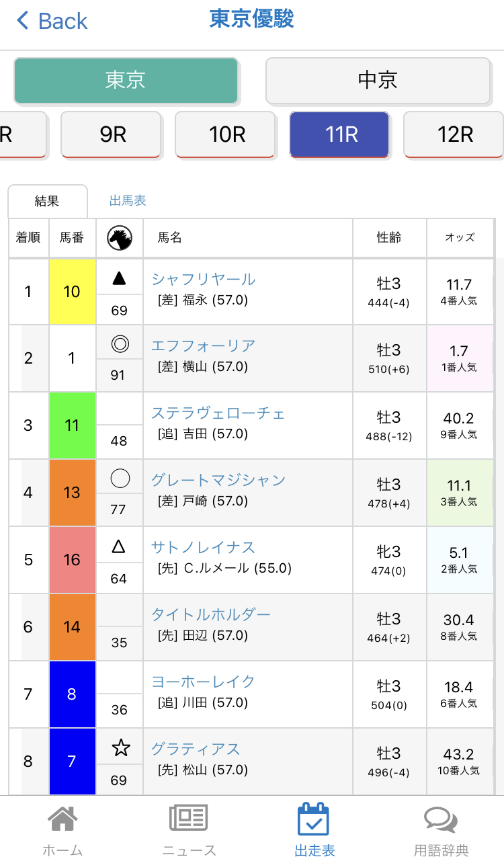
Task: Select the 出走表 calendar icon
Action: click(314, 819)
